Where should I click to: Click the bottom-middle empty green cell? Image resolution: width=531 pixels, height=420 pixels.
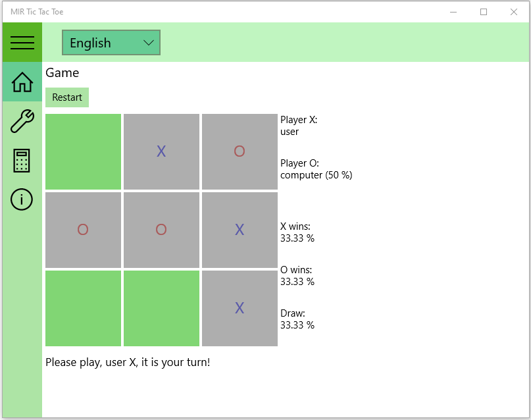[161, 307]
